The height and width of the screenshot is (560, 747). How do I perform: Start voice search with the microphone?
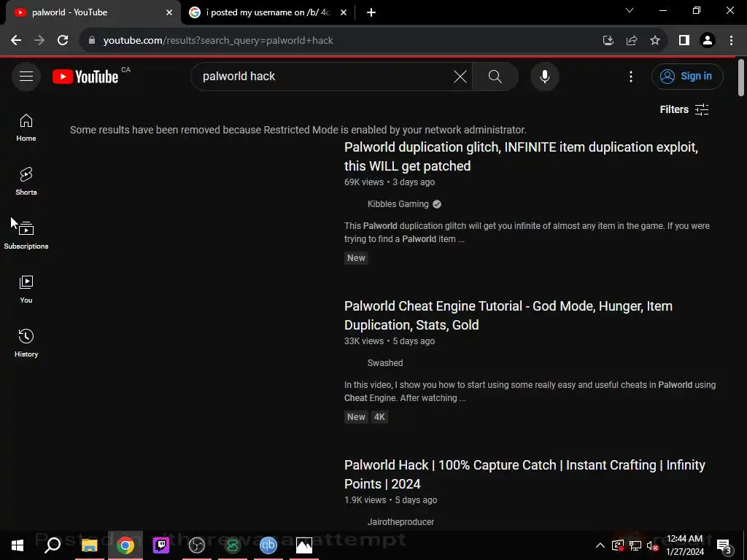pyautogui.click(x=544, y=76)
